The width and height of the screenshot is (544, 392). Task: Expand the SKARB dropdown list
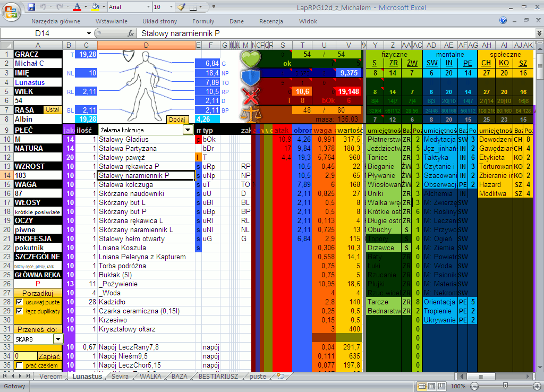[x=57, y=338]
